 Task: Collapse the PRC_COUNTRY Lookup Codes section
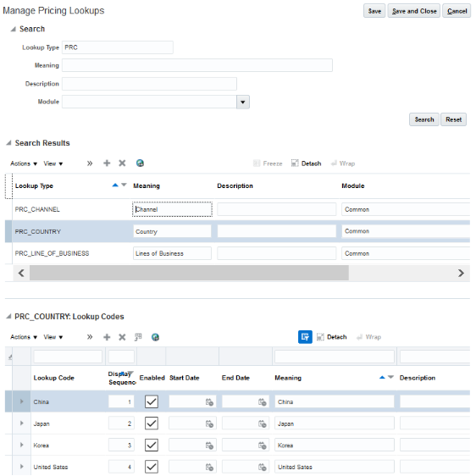(x=8, y=316)
